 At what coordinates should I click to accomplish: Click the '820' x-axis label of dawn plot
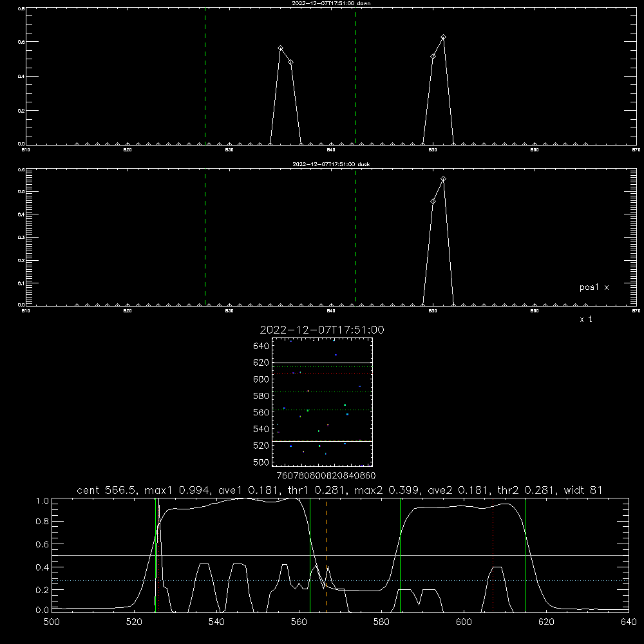tap(128, 150)
